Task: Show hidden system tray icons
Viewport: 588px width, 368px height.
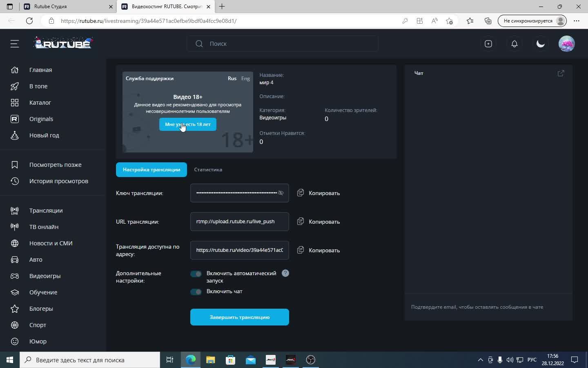Action: coord(480,360)
